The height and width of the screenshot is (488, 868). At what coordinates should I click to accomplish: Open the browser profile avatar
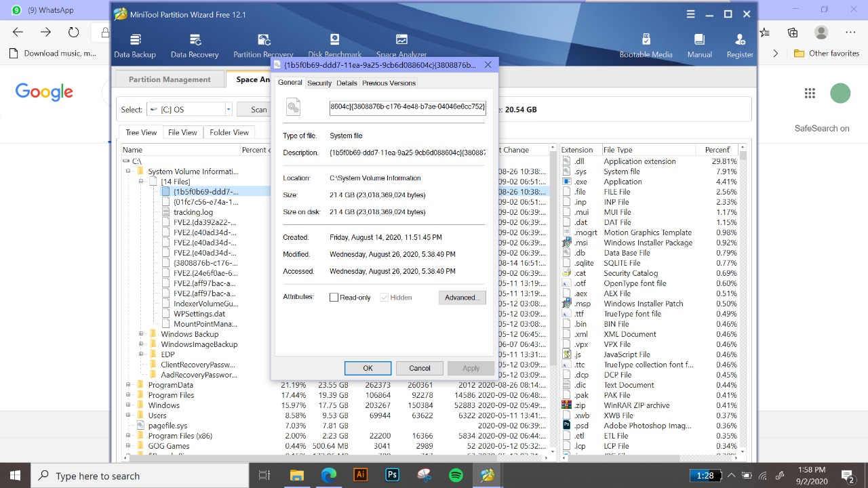click(x=821, y=32)
